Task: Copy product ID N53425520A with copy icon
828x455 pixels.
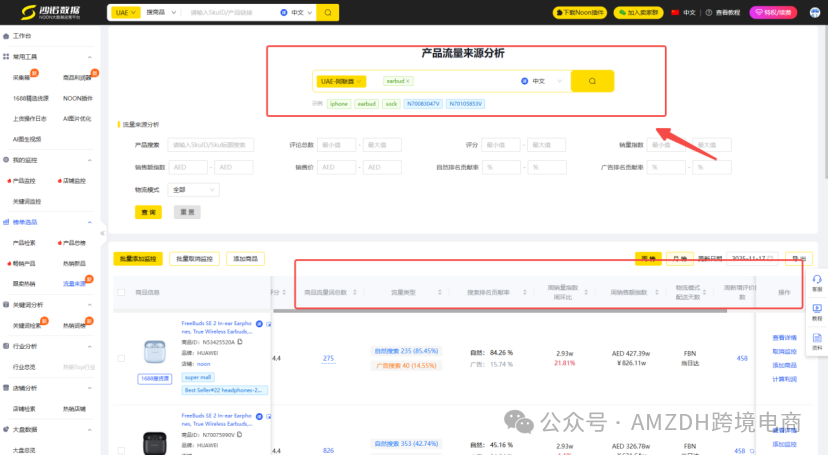Action: [x=240, y=342]
